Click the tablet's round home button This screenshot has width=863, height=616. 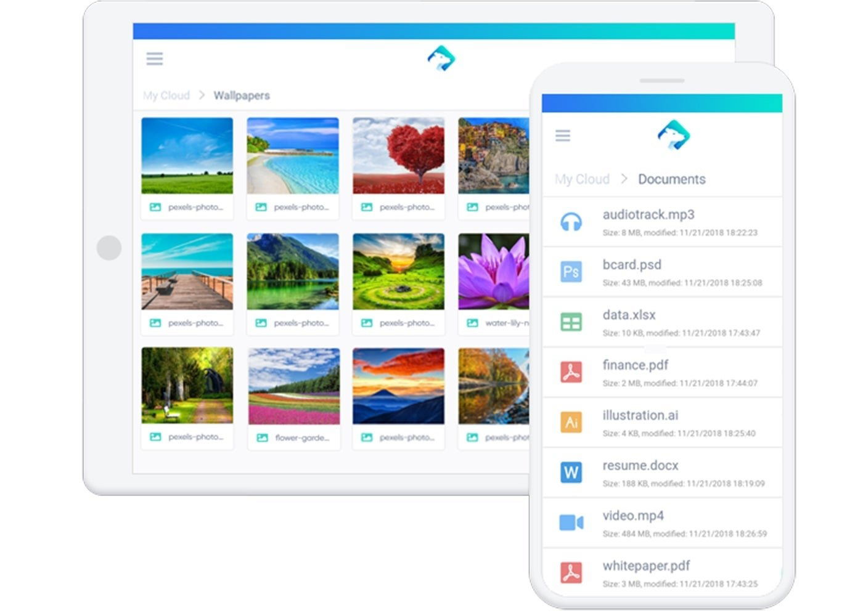pos(109,248)
